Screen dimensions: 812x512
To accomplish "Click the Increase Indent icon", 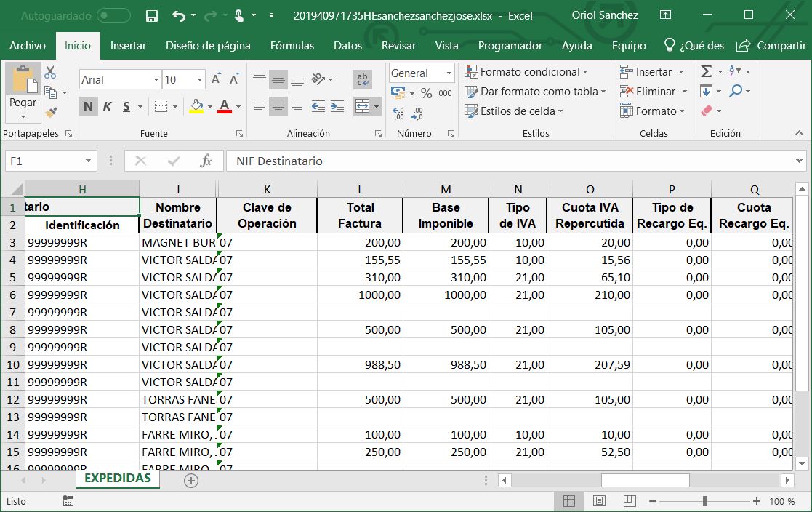I will pyautogui.click(x=337, y=106).
